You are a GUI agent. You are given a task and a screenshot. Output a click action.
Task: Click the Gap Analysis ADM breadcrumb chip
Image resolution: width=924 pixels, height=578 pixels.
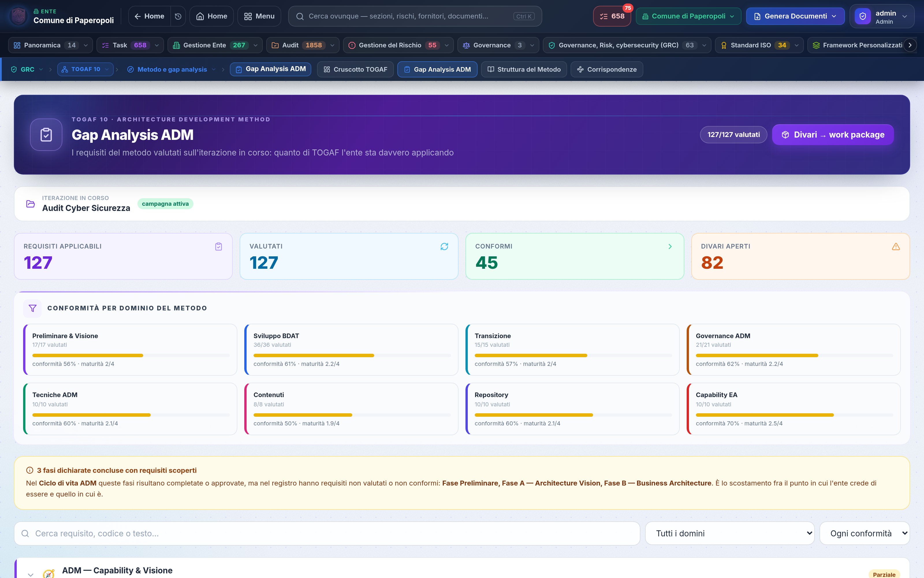point(270,69)
